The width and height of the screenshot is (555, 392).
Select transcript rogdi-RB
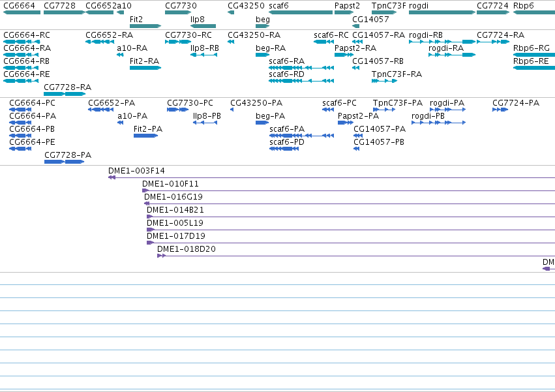pos(425,35)
